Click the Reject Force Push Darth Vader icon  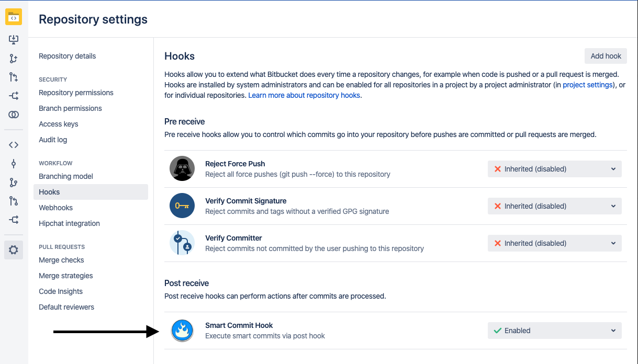pyautogui.click(x=182, y=169)
